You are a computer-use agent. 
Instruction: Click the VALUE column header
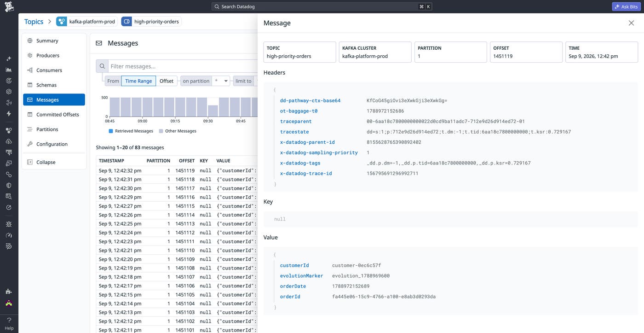pyautogui.click(x=224, y=161)
